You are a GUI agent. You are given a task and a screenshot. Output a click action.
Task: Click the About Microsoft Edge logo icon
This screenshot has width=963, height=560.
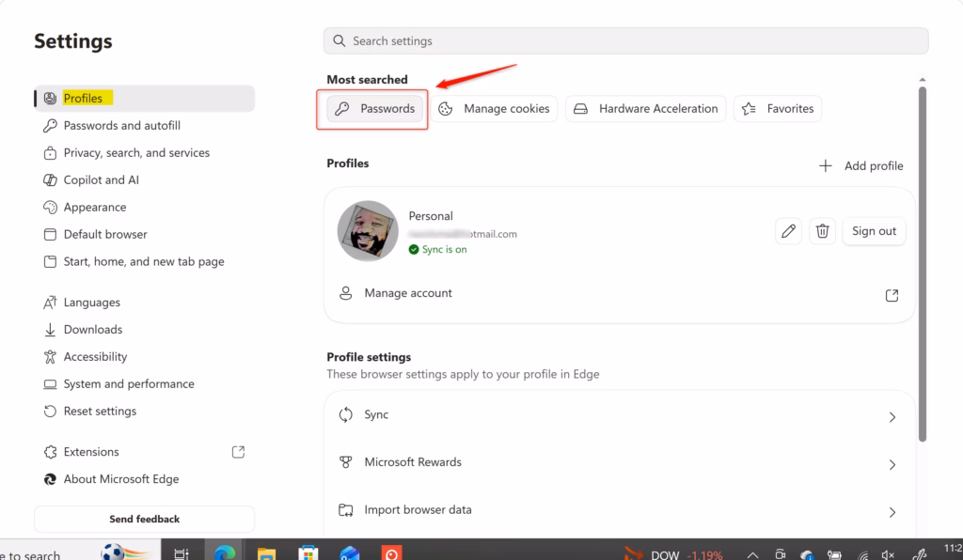coord(50,479)
